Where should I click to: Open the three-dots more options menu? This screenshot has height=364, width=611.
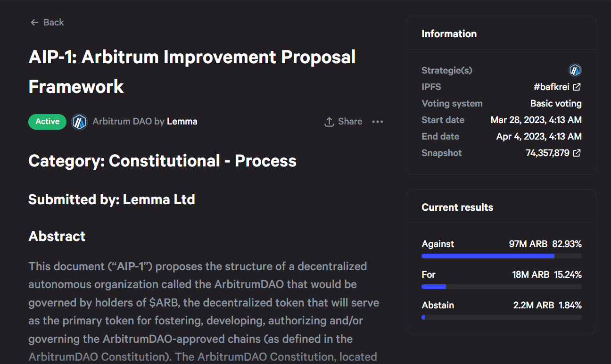(378, 122)
